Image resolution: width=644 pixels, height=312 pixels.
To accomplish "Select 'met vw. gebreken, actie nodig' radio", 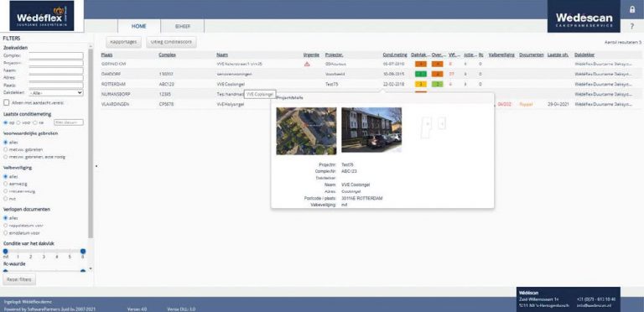I will click(5, 157).
